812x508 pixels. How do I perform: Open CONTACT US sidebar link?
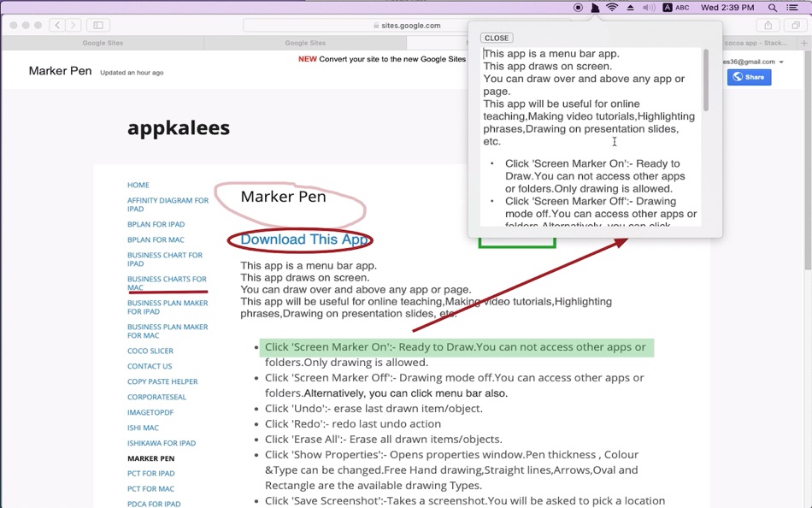(150, 366)
